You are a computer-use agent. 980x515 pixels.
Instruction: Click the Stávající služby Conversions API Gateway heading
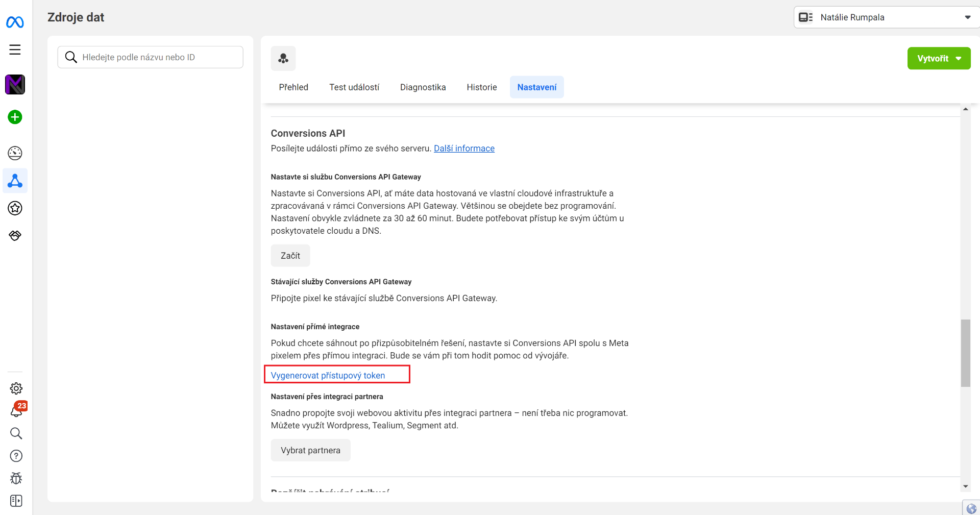click(x=341, y=282)
